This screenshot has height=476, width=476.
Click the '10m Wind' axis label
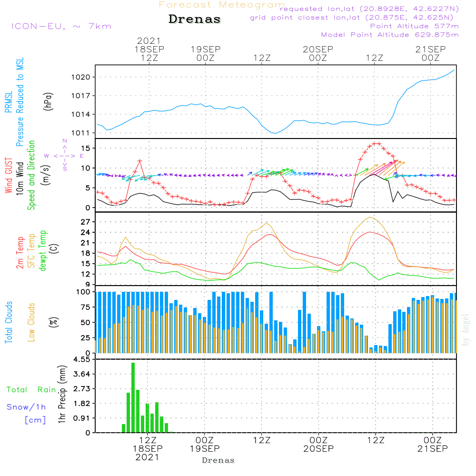tap(20, 178)
